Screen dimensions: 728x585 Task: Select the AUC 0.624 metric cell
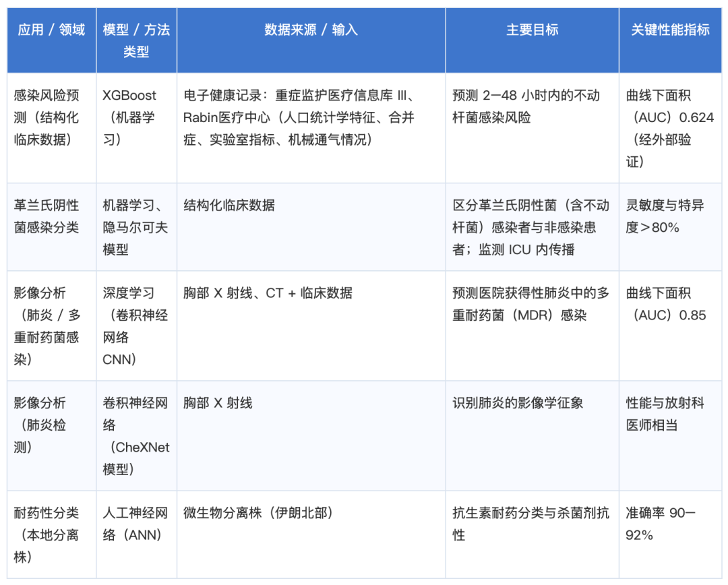670,128
